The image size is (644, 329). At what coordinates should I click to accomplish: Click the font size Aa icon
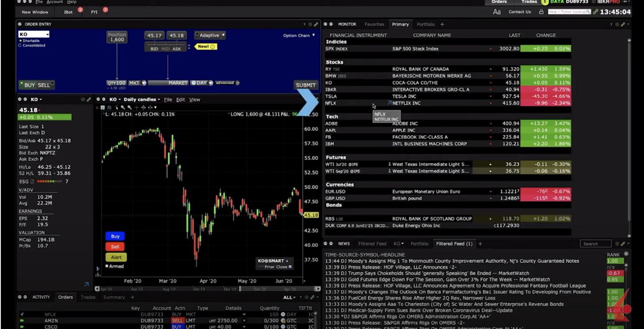(497, 12)
